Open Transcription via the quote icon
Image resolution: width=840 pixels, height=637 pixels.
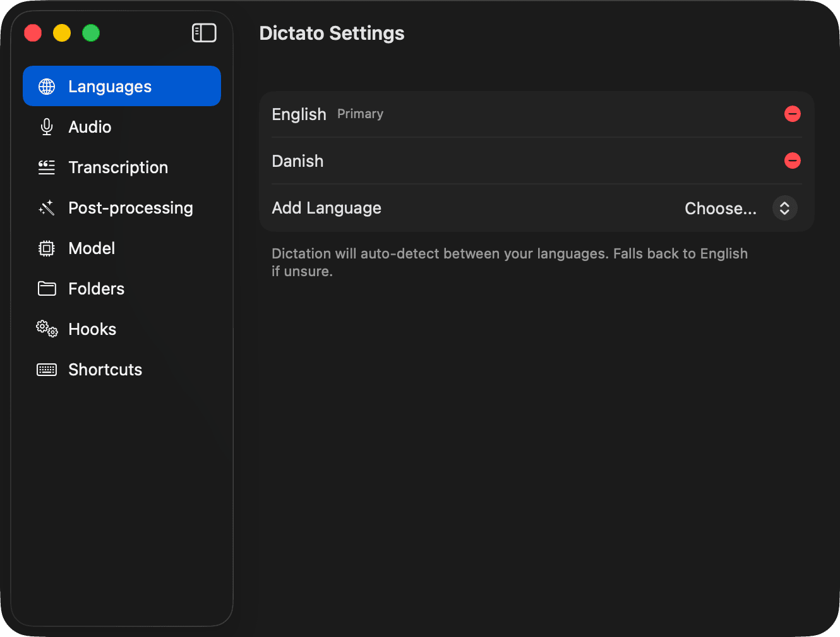[46, 167]
